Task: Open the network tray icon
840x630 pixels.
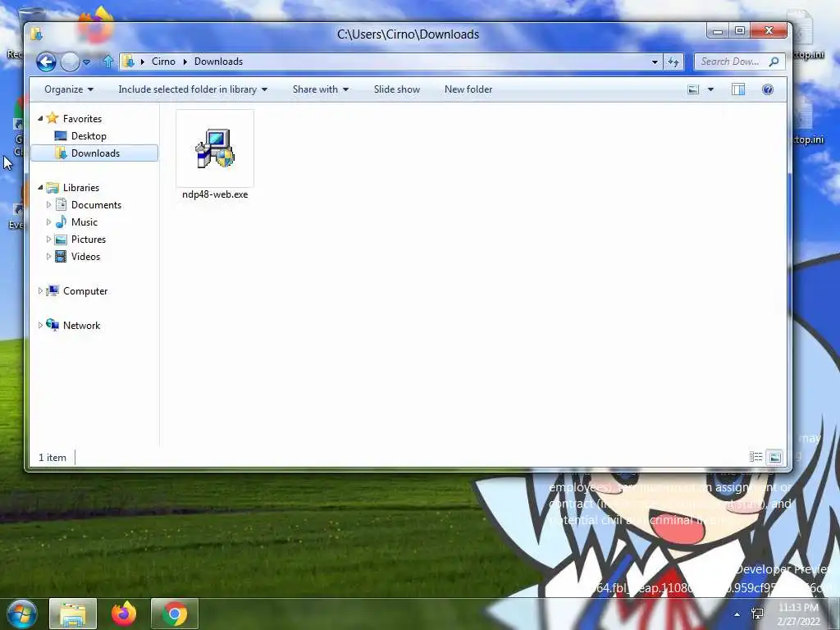Action: click(x=757, y=614)
